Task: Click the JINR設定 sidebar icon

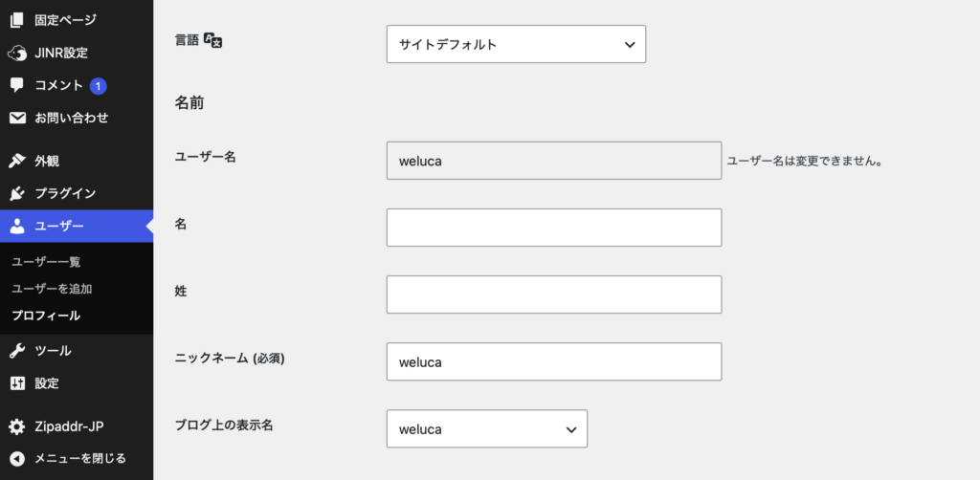Action: 17,53
